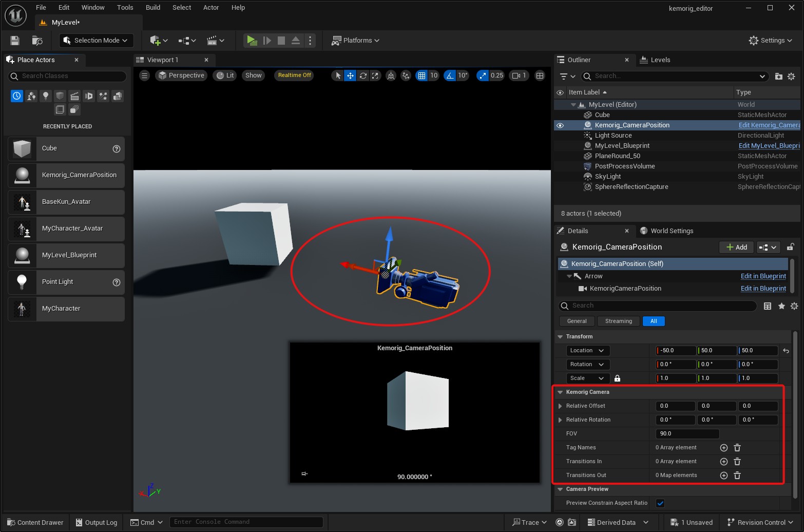This screenshot has width=804, height=532.
Task: Toggle visibility of Kemorig_CameraPosition in the Outliner
Action: point(560,125)
